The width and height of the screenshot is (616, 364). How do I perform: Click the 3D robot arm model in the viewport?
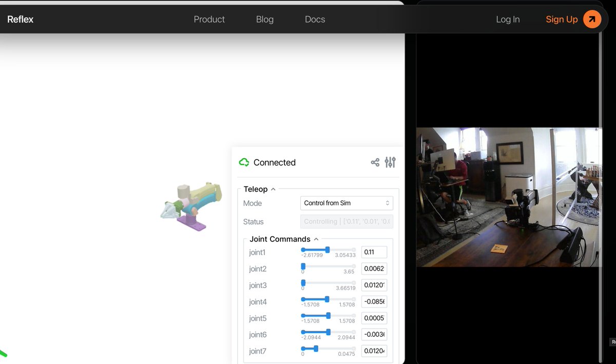(191, 207)
